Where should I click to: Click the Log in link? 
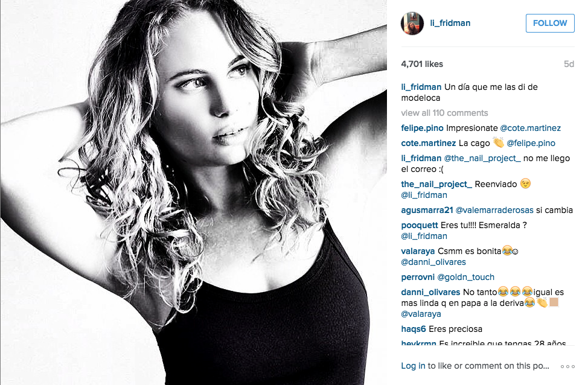(413, 366)
